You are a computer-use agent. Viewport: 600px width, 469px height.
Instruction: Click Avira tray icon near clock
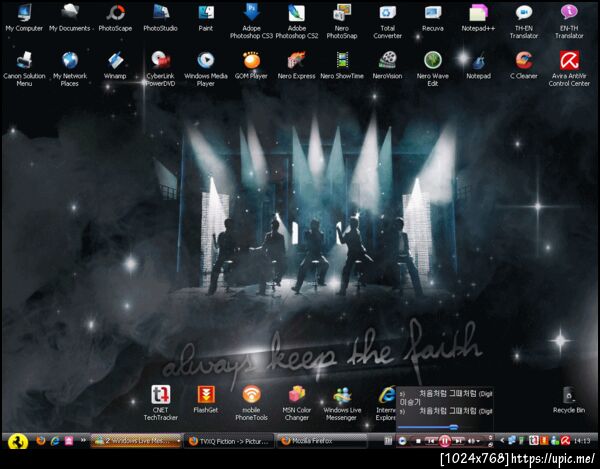[x=566, y=441]
